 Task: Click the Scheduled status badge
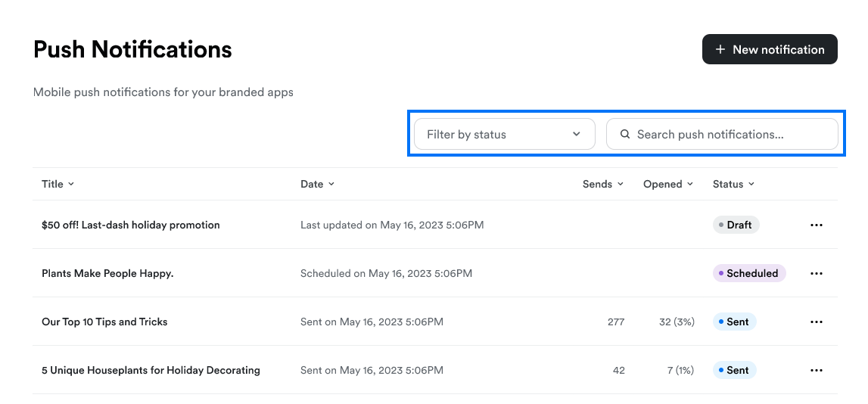click(749, 273)
